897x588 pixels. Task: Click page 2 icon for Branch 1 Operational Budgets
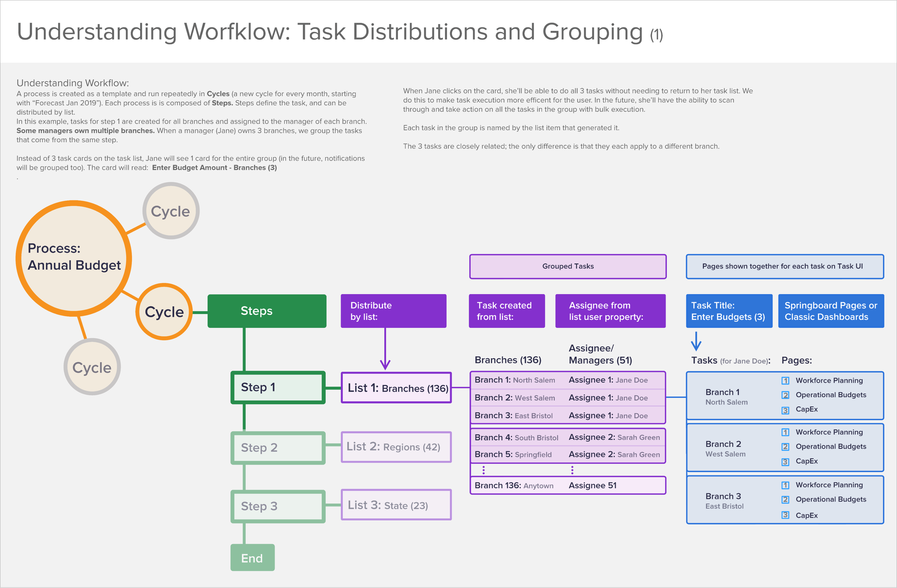coord(785,395)
